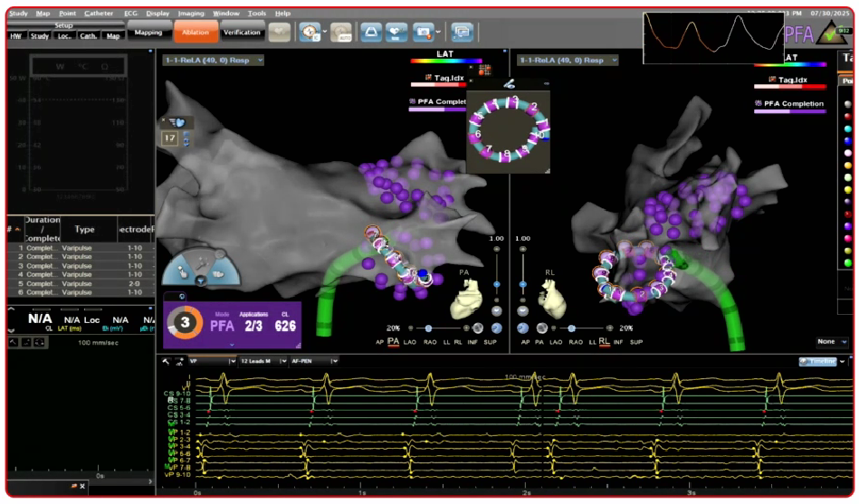
Task: Switch to the Verification tab
Action: click(242, 33)
